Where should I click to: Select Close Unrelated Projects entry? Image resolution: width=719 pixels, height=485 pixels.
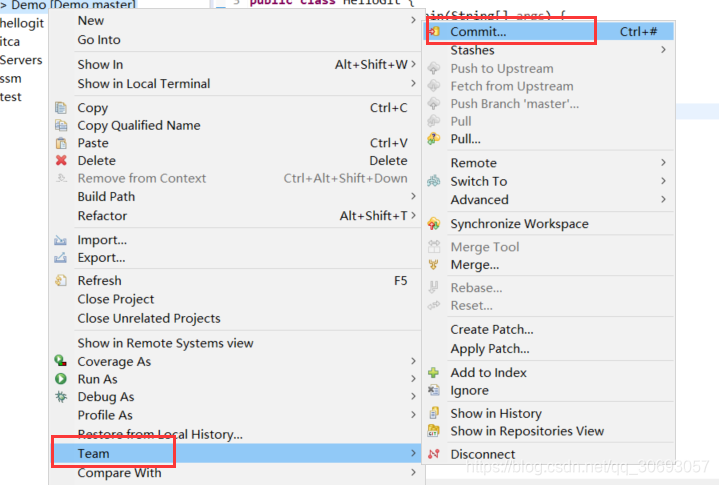149,318
